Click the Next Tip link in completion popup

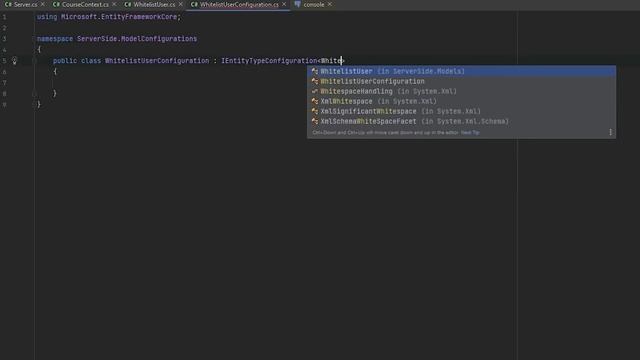[470, 133]
